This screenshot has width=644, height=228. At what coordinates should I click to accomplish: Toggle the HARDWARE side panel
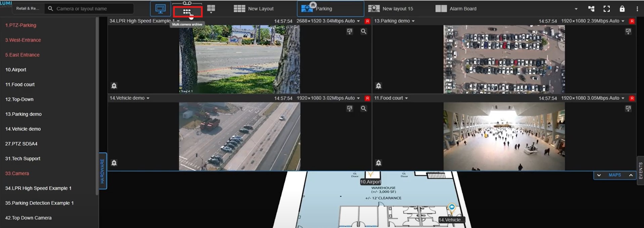(103, 171)
